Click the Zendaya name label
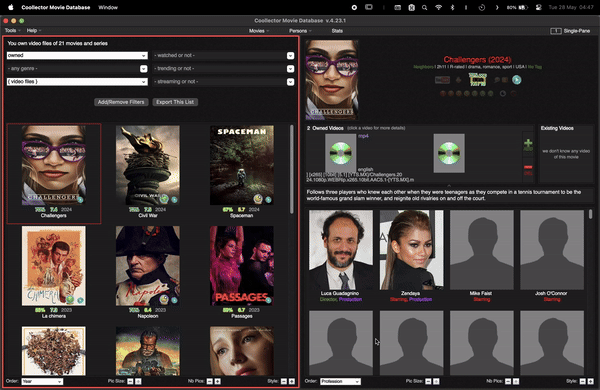600x390 pixels. click(410, 293)
